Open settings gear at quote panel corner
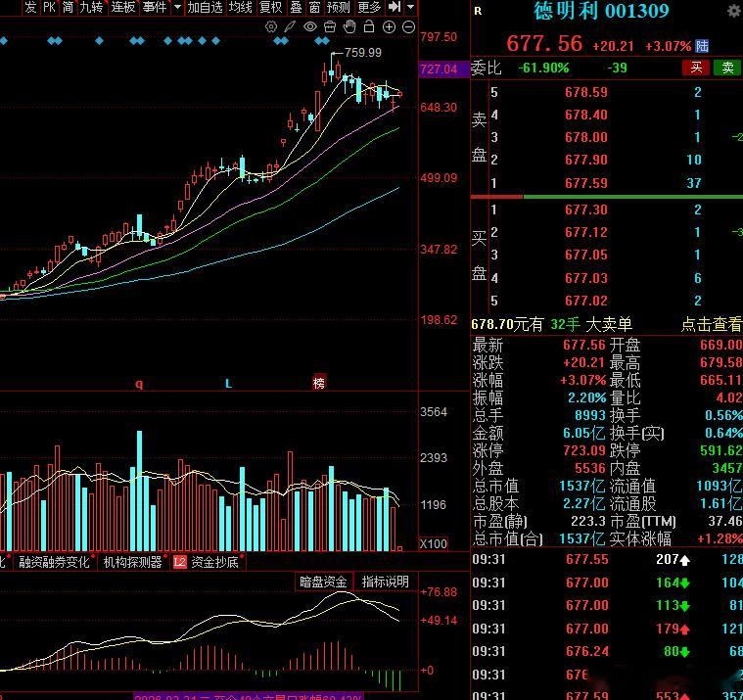Screen dimensions: 743x700 (x=734, y=11)
